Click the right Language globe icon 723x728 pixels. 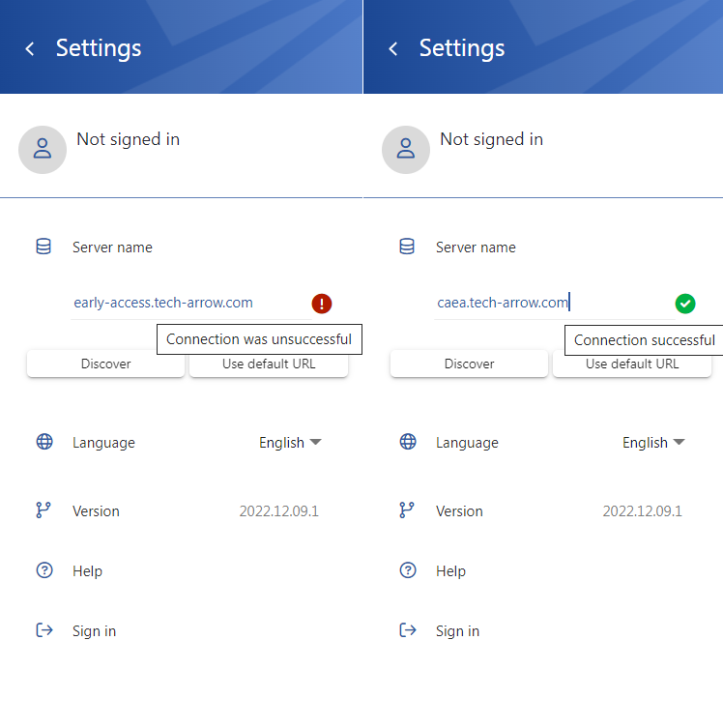point(408,442)
